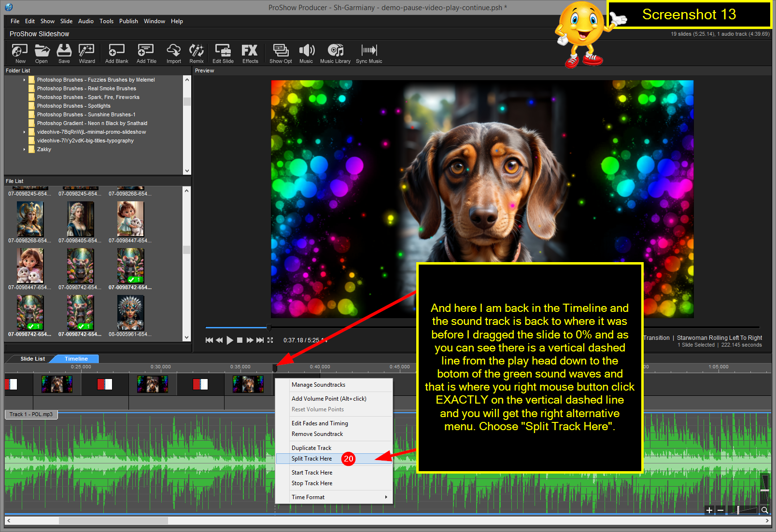Open the Window menu
Viewport: 776px width, 532px height.
coord(154,21)
